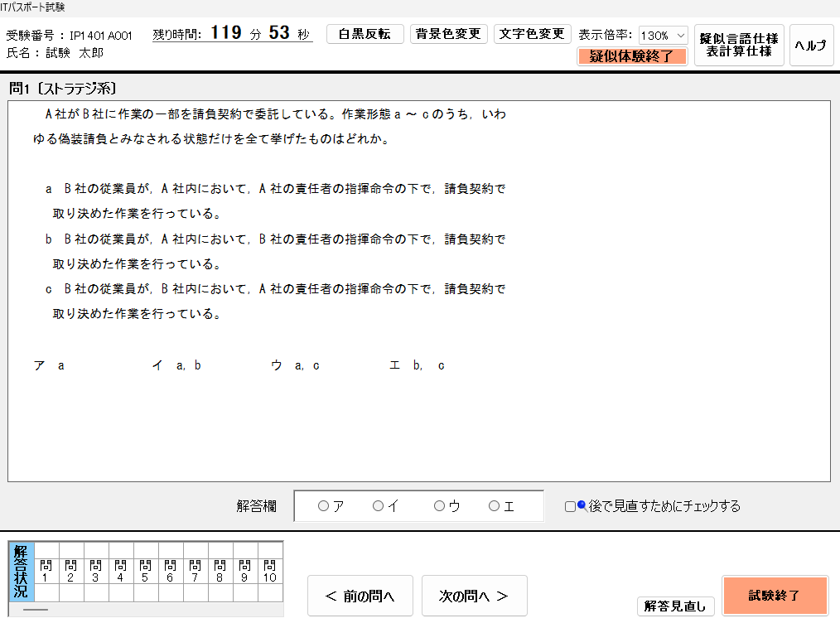The width and height of the screenshot is (840, 623).
Task: Select answer radio button ア
Action: 323,506
